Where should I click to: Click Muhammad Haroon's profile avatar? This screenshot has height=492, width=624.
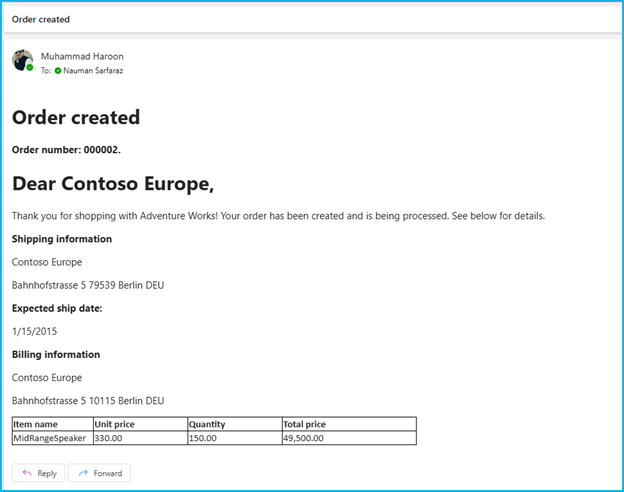pyautogui.click(x=22, y=60)
